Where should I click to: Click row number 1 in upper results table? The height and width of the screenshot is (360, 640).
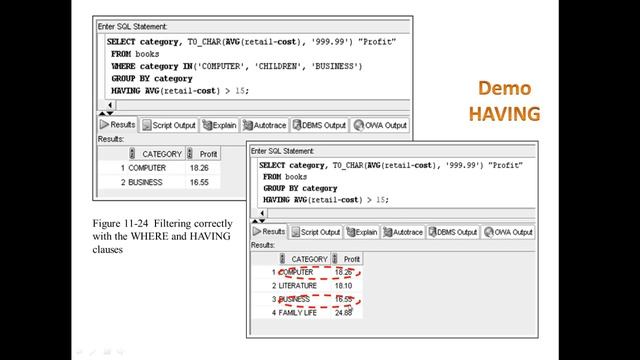[x=122, y=168]
